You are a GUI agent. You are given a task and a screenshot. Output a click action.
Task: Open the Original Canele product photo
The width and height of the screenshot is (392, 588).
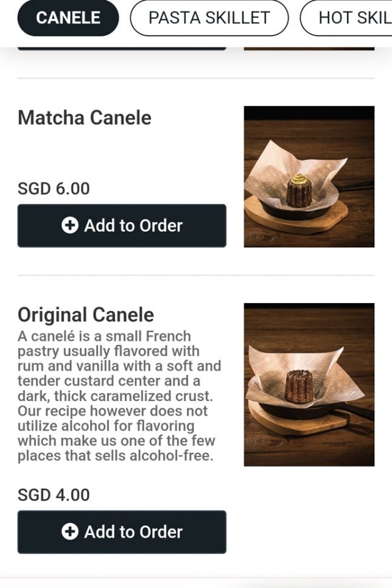point(309,385)
